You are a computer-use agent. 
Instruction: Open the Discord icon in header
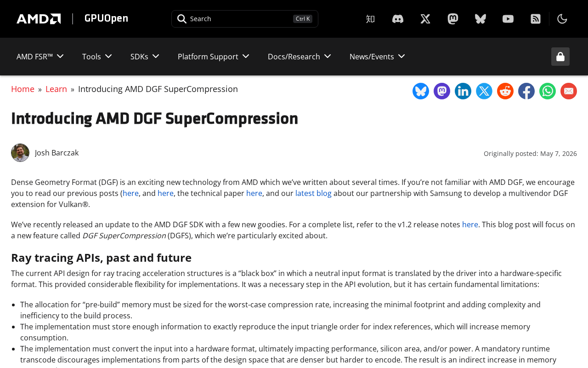pyautogui.click(x=398, y=19)
